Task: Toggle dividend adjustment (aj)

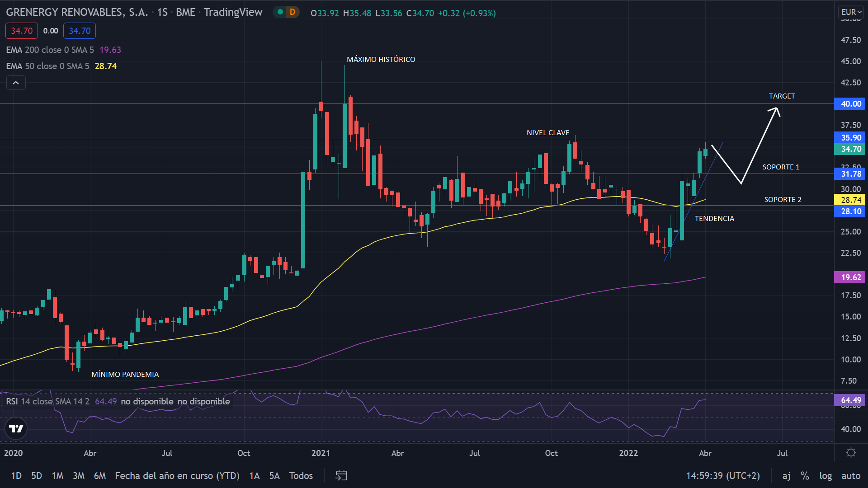Action: pos(787,475)
